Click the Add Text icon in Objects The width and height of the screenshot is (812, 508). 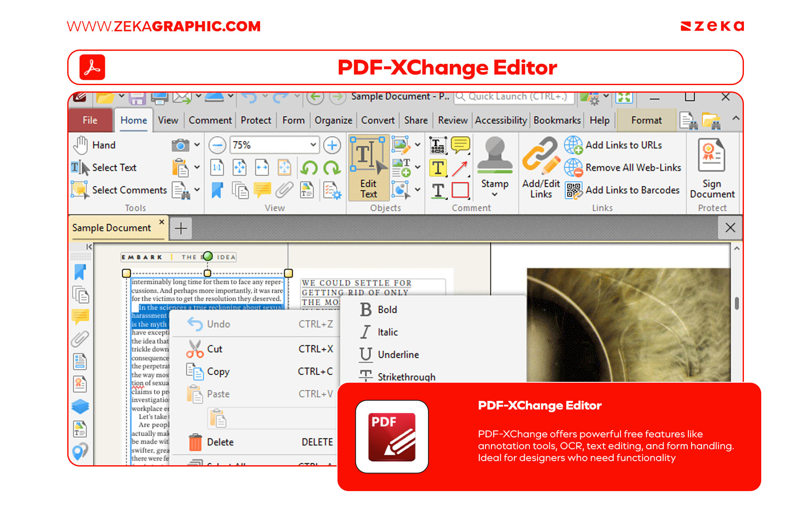[401, 168]
